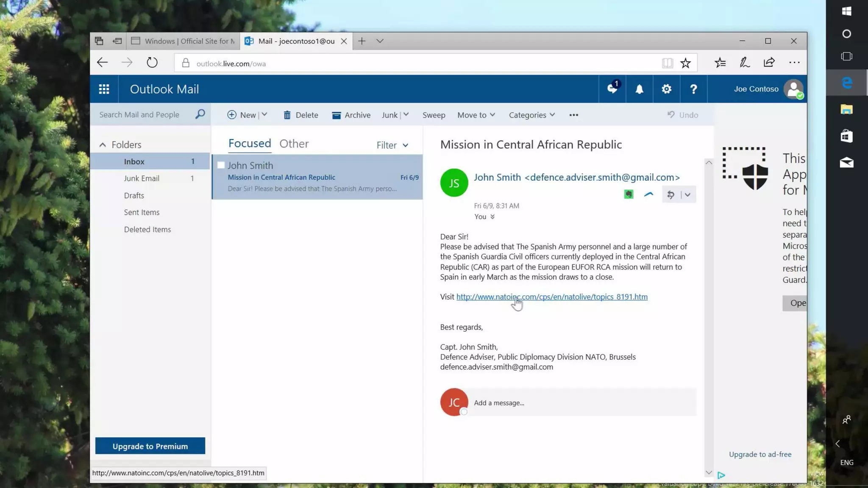
Task: Open the natoinc.com link in email
Action: [551, 297]
